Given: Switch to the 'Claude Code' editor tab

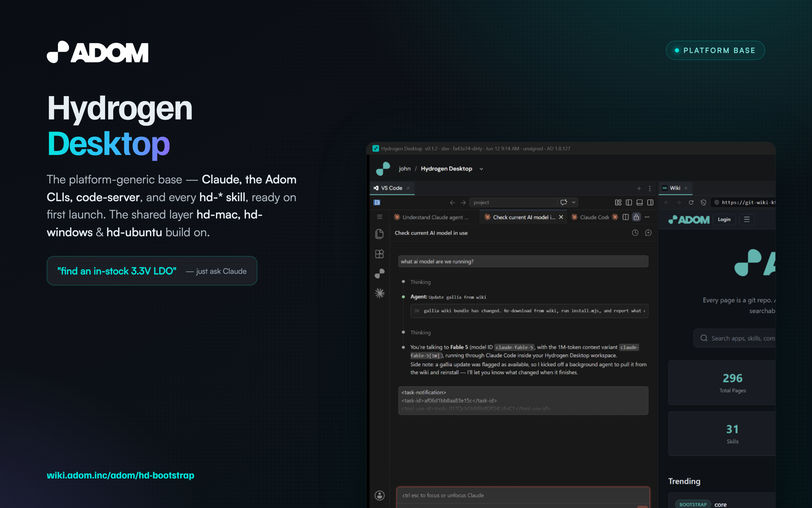Looking at the screenshot, I should point(590,217).
